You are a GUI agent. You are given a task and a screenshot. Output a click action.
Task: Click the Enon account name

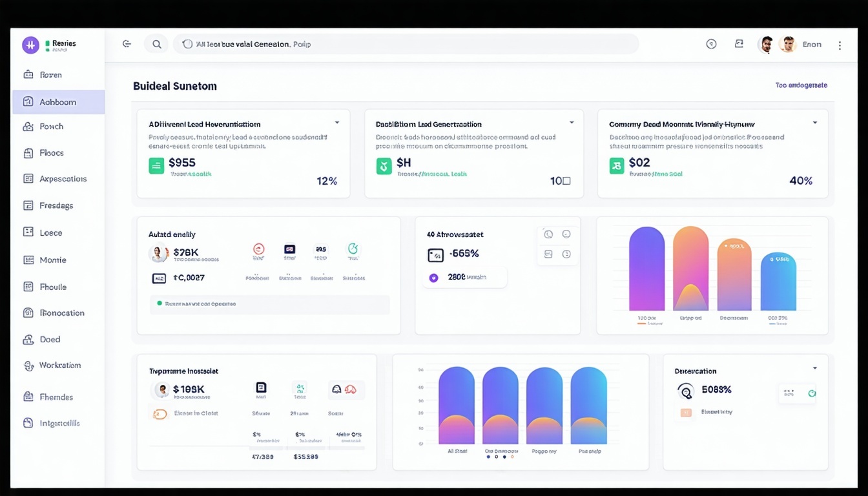coord(812,44)
